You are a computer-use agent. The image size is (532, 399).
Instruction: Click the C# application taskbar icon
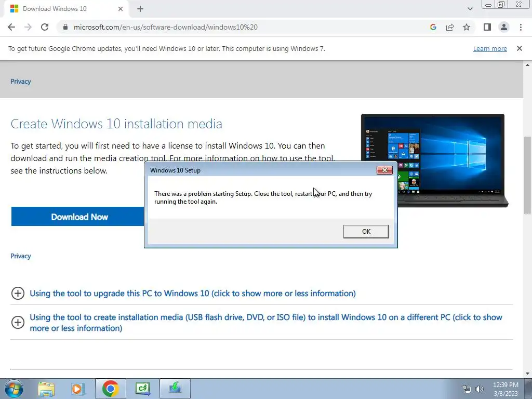click(143, 389)
